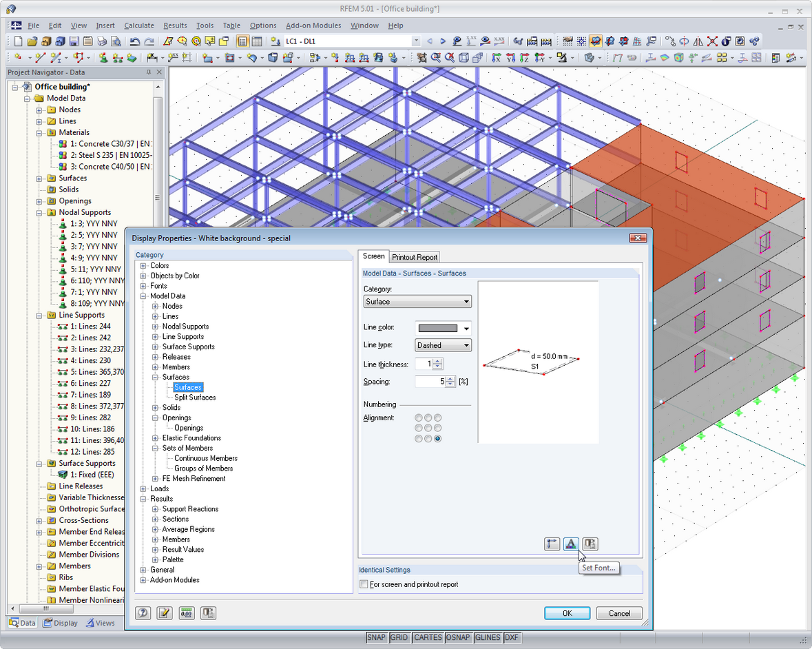Open the Category Surface dropdown

[417, 302]
